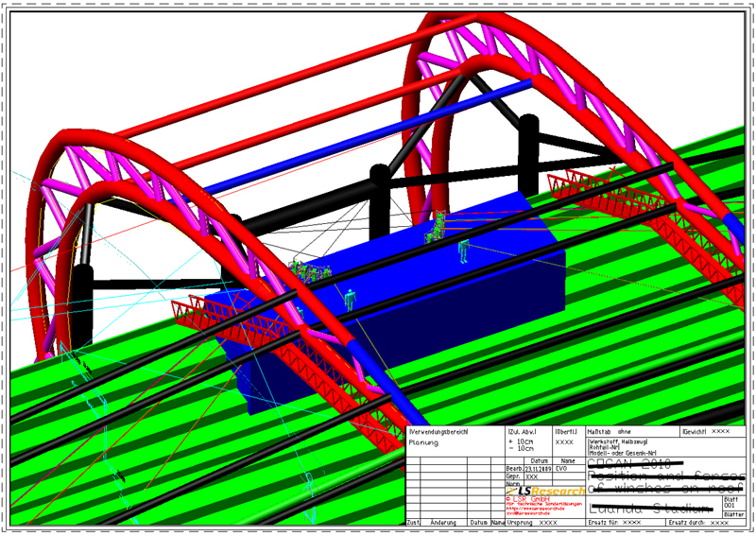Select the Planung text in Verwendungsbereich field
The height and width of the screenshot is (536, 756).
click(423, 442)
